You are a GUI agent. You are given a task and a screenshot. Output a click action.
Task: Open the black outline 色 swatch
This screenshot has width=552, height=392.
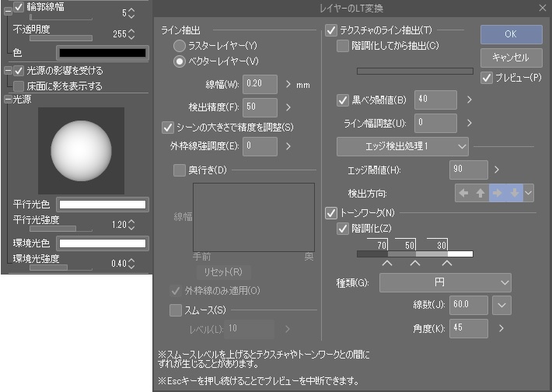coord(103,53)
